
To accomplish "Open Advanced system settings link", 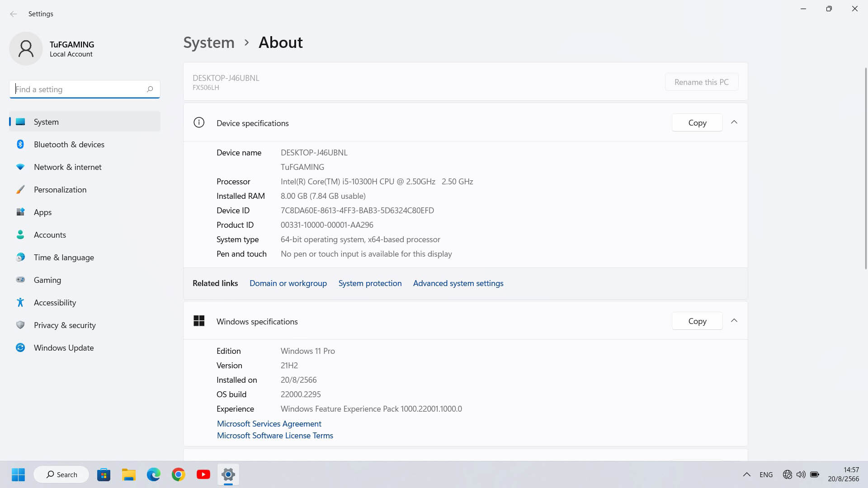I will click(458, 283).
